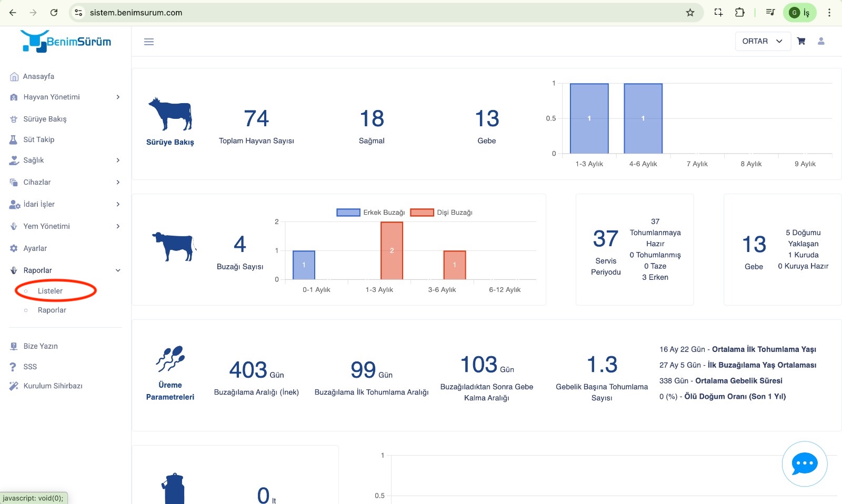The height and width of the screenshot is (504, 842).
Task: Click the milk can icon
Action: click(173, 488)
